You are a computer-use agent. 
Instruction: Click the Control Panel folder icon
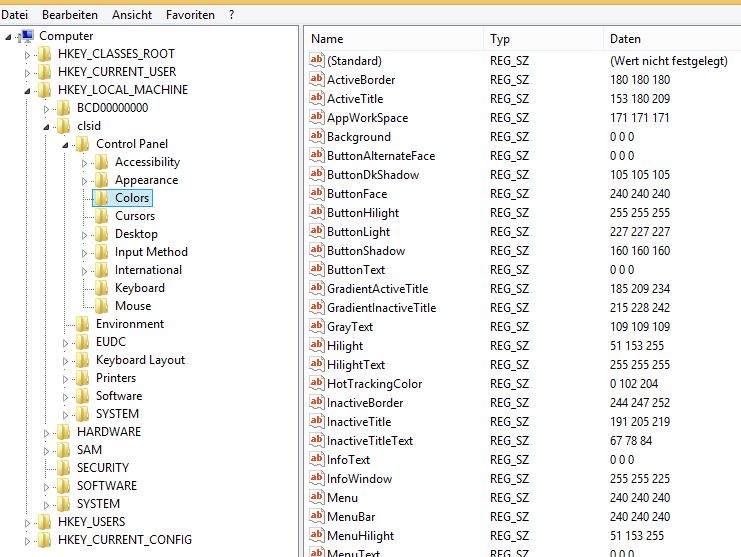coord(82,144)
